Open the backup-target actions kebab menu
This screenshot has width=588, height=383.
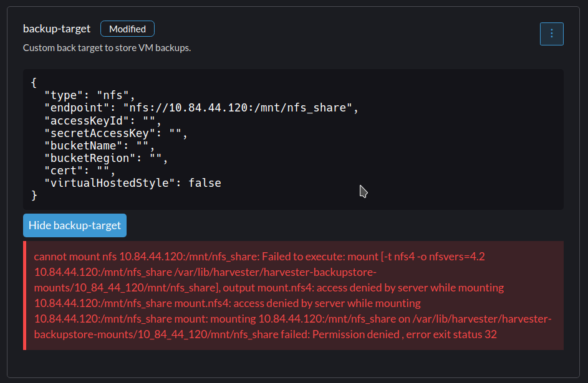(551, 34)
